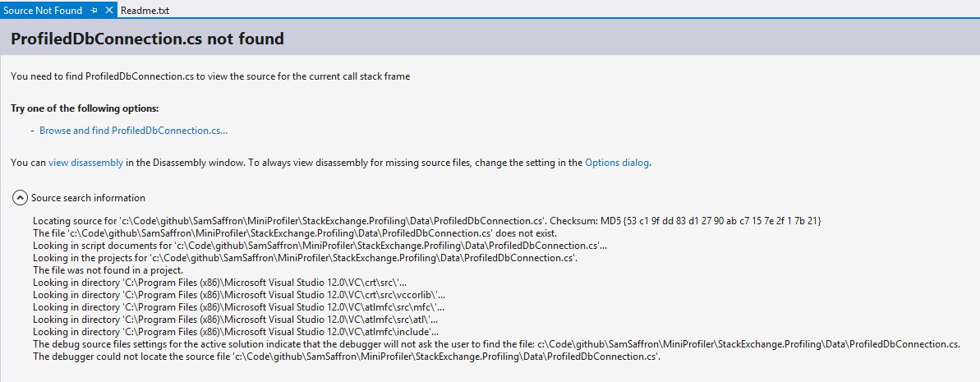
Task: Click the 'debug source files settings' log line
Action: [x=496, y=344]
